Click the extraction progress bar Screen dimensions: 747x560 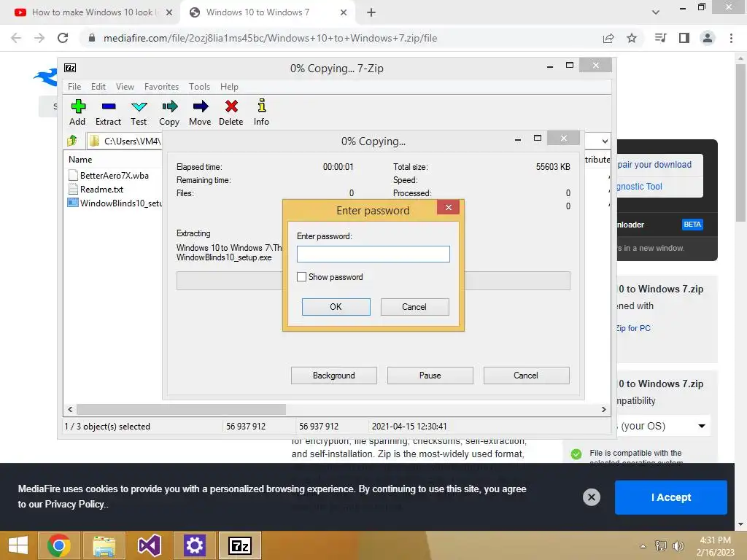pyautogui.click(x=373, y=281)
